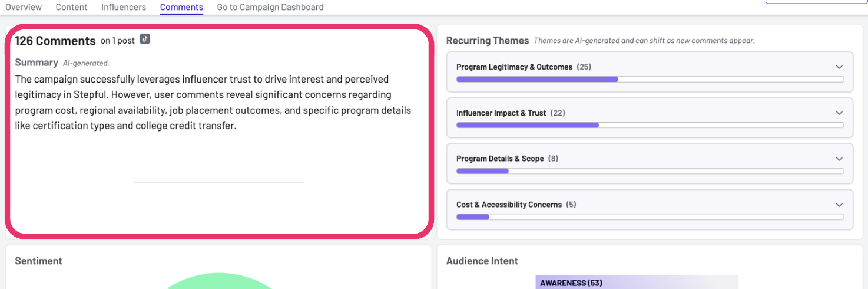Click the AWARENESS (53) intent bar
Viewport: 868px width, 289px height.
coord(637,283)
